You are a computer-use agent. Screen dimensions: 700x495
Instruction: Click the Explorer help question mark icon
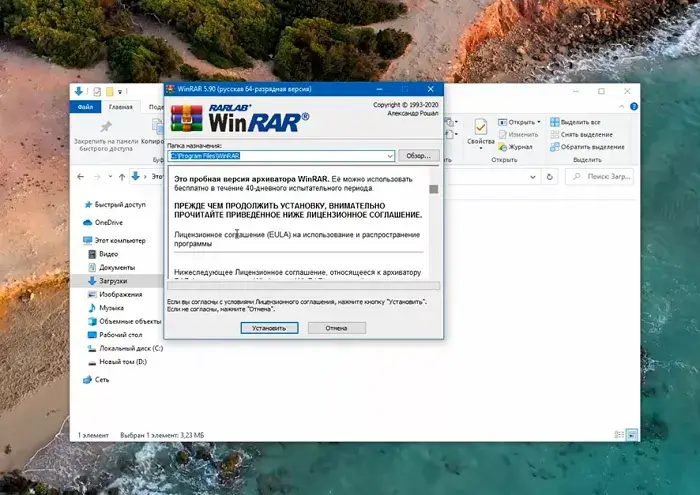point(634,106)
